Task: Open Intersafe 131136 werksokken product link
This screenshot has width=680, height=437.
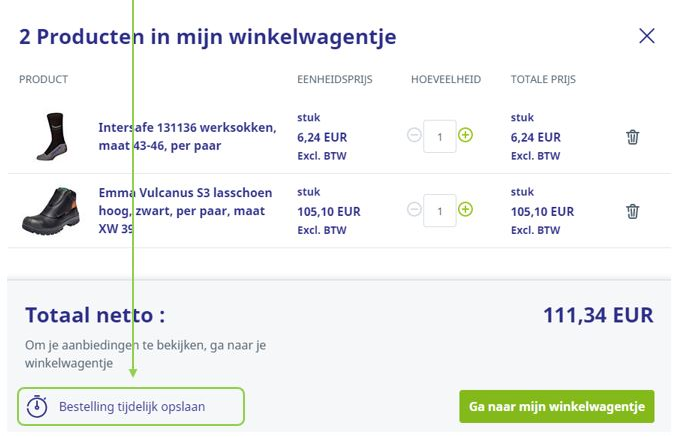Action: coord(173,136)
